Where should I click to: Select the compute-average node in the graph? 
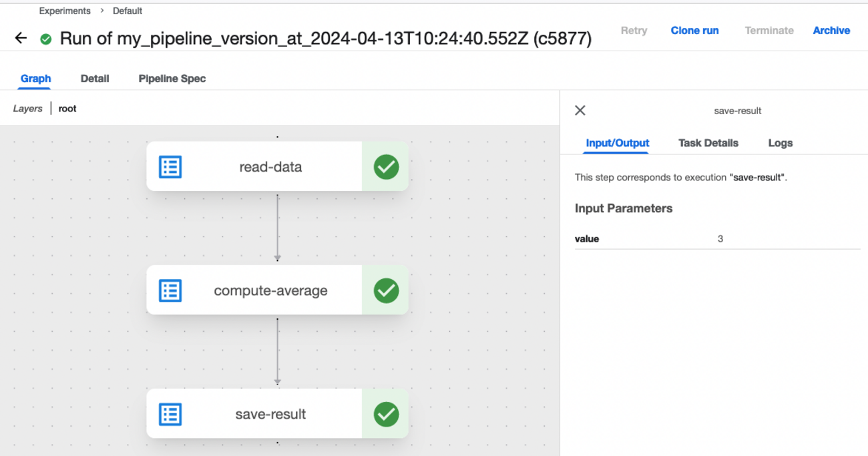point(270,290)
